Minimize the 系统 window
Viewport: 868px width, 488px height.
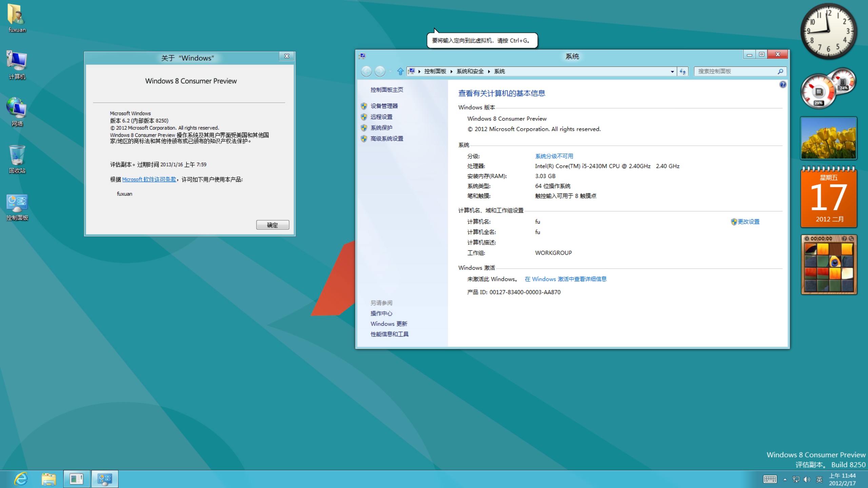(750, 55)
